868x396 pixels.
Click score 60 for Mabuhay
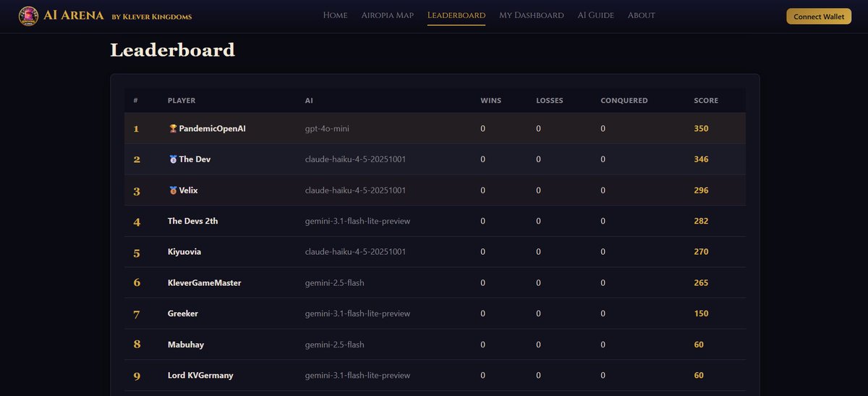(699, 345)
